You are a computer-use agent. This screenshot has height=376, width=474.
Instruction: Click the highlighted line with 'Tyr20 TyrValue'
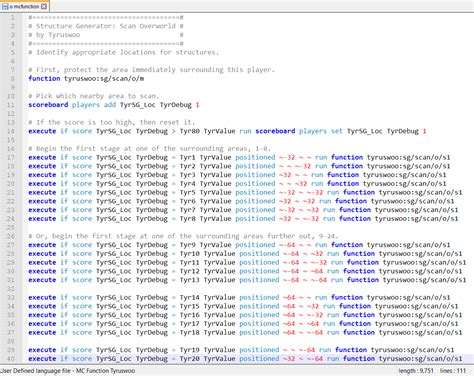pyautogui.click(x=245, y=358)
